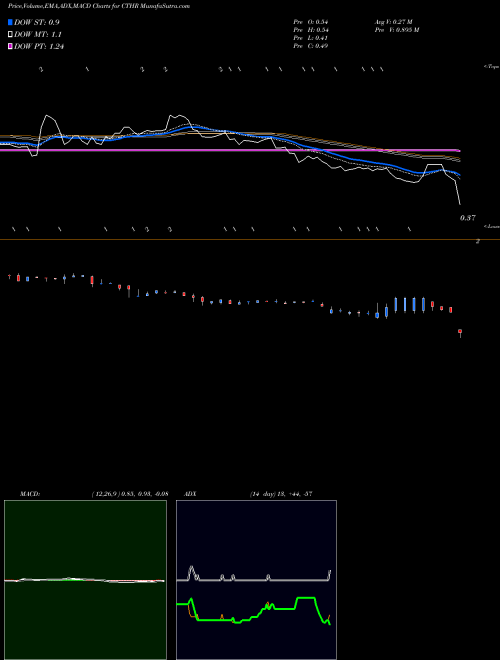Click the ADX panel title label
500x660 pixels.
(x=191, y=494)
